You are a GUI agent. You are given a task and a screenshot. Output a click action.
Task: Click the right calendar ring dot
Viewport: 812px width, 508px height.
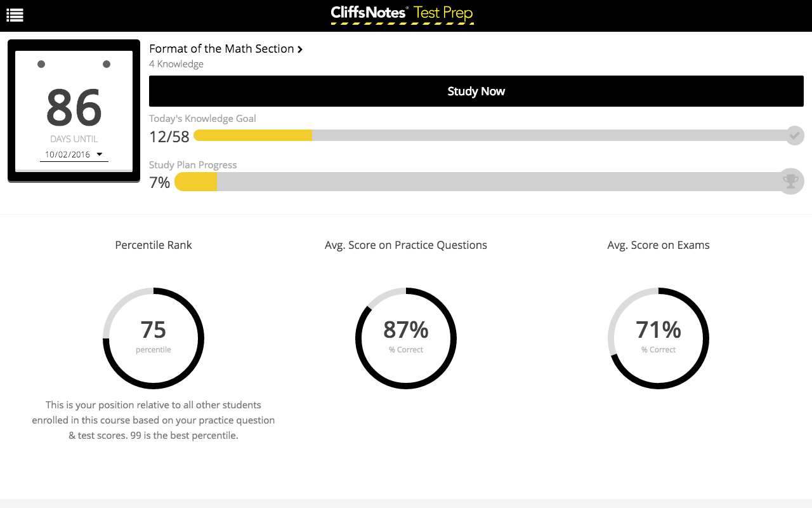(107, 64)
